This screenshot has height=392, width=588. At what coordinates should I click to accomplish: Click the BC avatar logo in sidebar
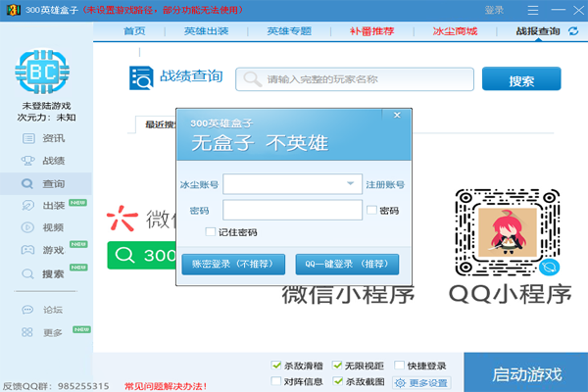(42, 72)
